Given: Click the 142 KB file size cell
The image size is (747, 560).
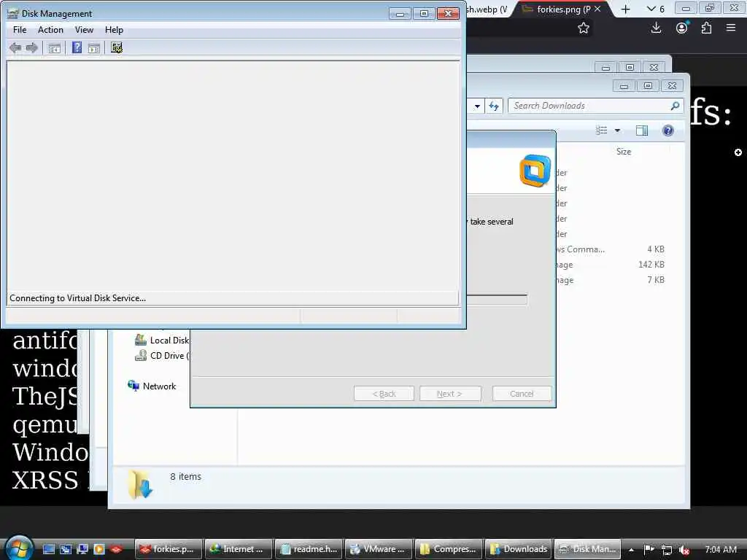Looking at the screenshot, I should click(651, 264).
